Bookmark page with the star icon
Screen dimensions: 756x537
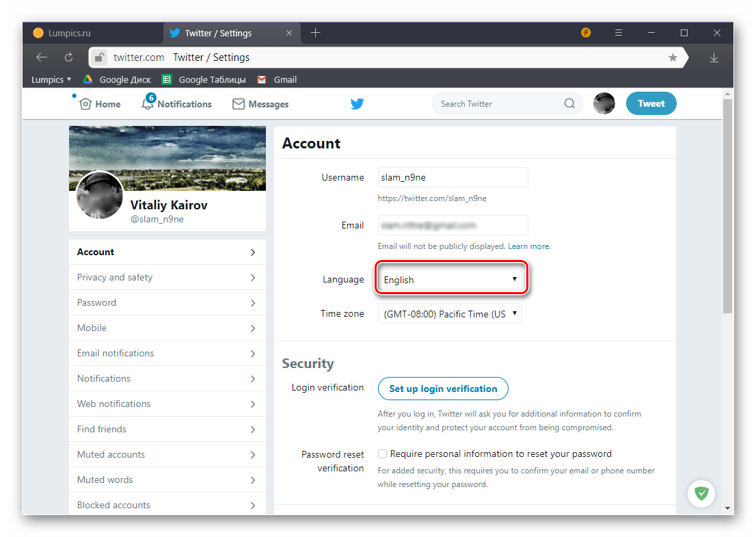pyautogui.click(x=673, y=57)
